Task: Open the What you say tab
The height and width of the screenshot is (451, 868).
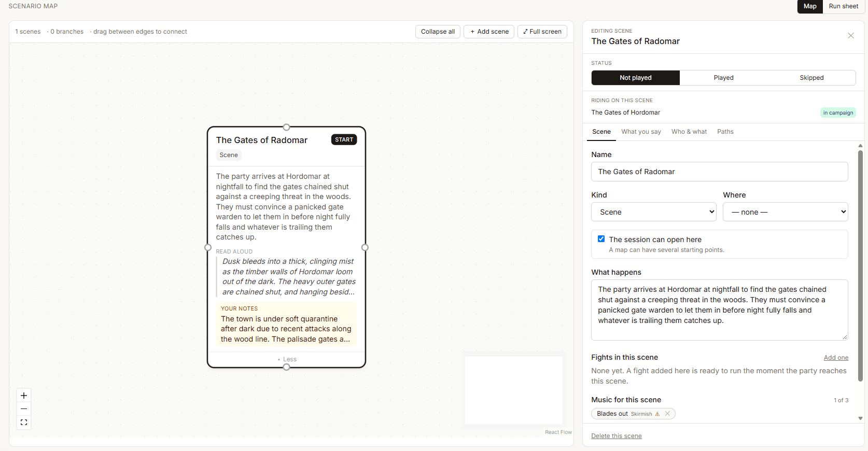Action: tap(641, 132)
